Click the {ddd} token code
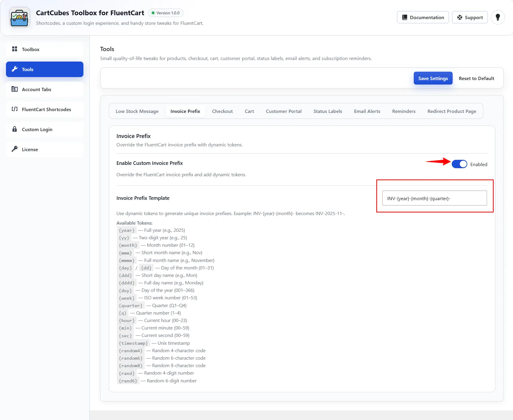This screenshot has height=420, width=513. [125, 275]
